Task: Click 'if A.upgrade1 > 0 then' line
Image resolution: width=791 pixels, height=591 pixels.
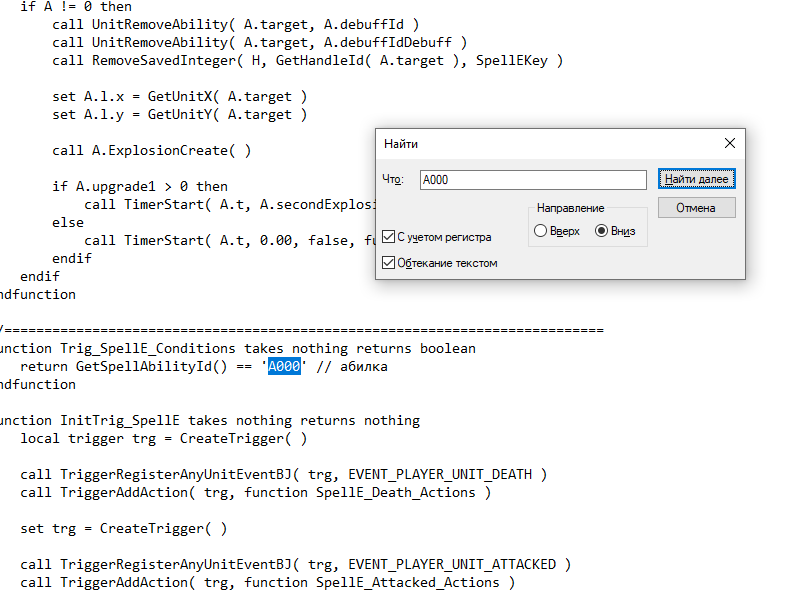Action: tap(140, 187)
